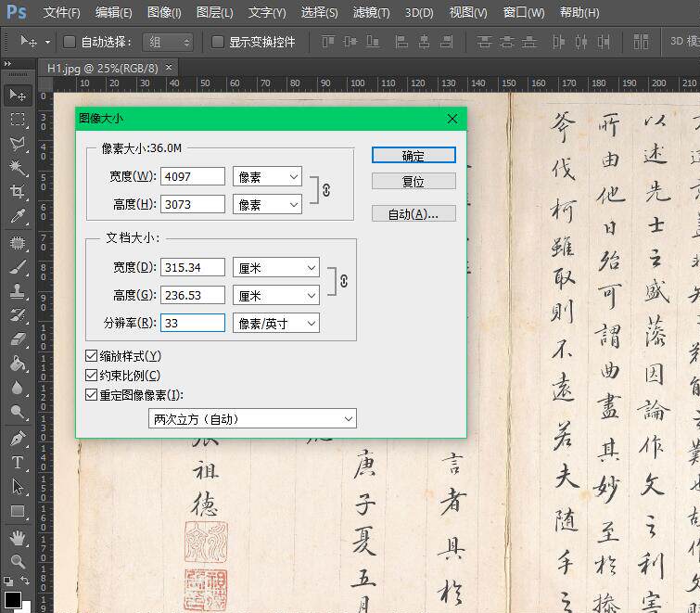Click the 宽度(W) 4097 input field
Screen dimensions: 700x613
[193, 177]
